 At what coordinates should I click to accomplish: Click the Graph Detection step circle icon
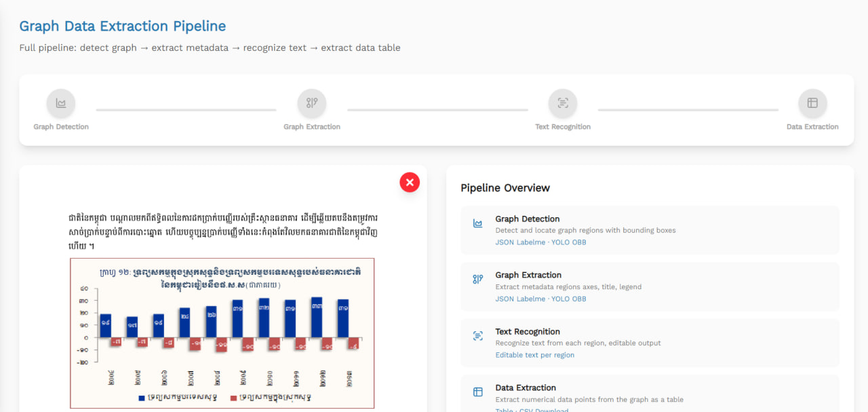tap(61, 103)
